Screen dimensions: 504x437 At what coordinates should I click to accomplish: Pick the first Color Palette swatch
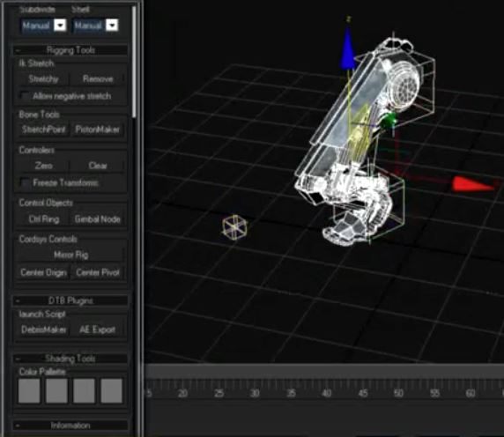point(29,390)
